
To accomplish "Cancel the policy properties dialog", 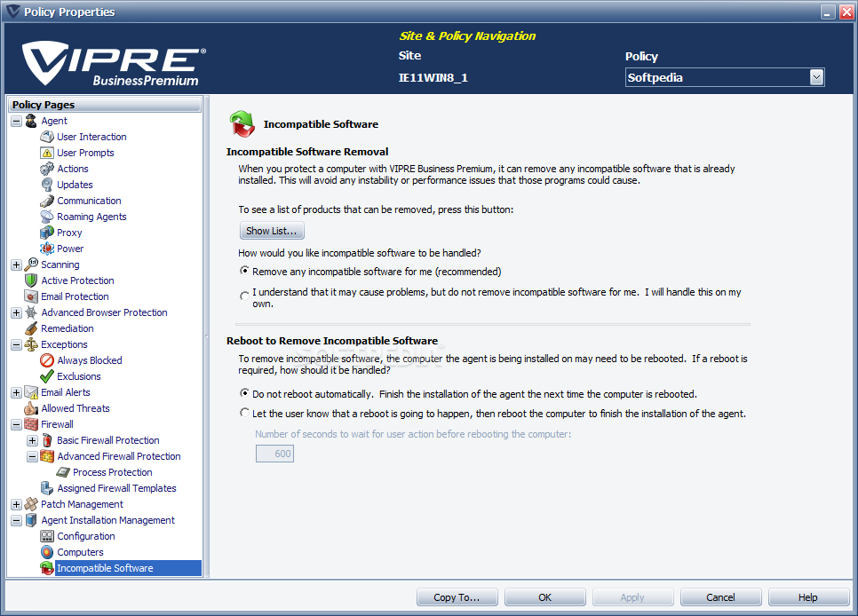I will (720, 597).
